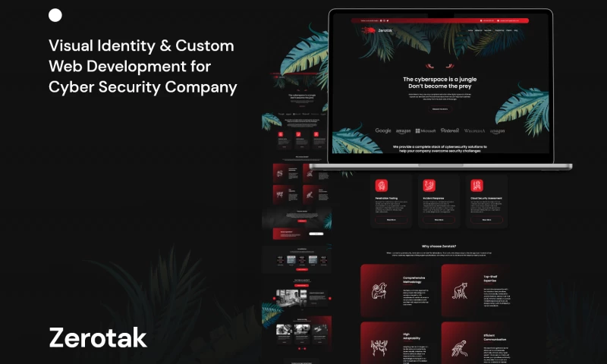This screenshot has width=607, height=364.
Task: Click the middle blog thumbnail in small mockup
Action: point(302,330)
